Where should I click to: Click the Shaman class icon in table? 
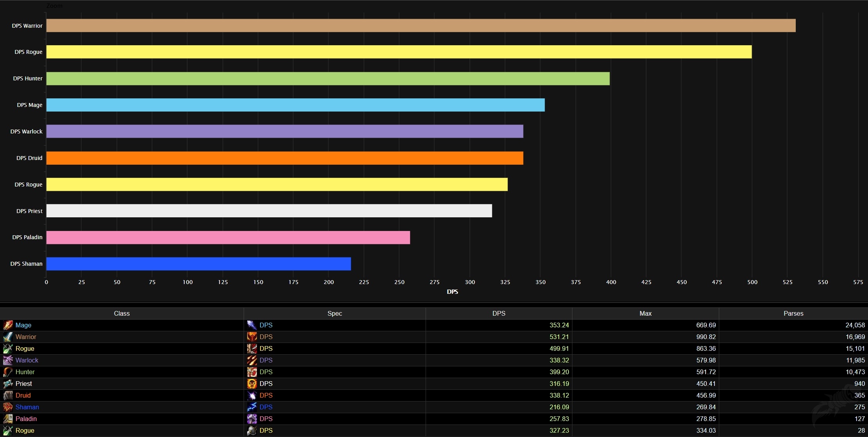click(8, 406)
